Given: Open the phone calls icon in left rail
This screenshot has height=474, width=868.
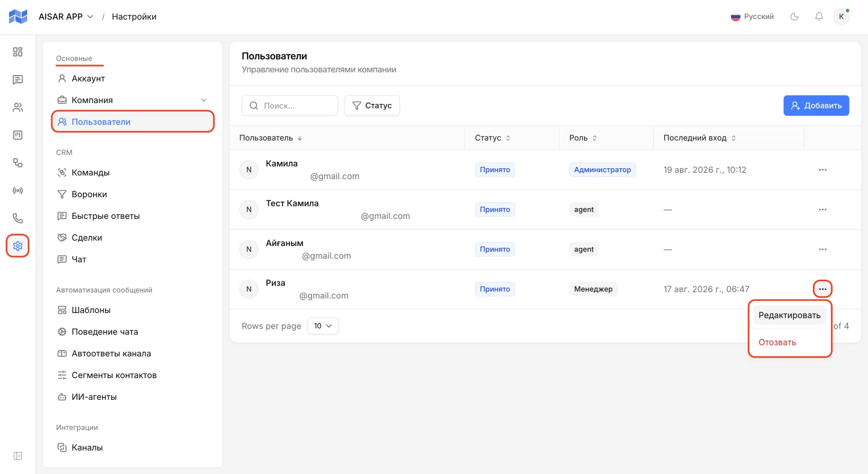Looking at the screenshot, I should (x=18, y=218).
